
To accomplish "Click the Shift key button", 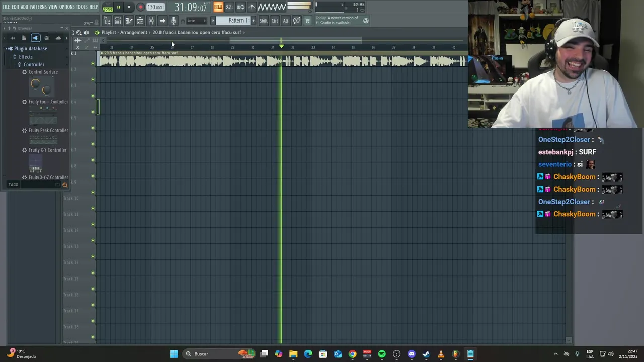I will (x=264, y=21).
